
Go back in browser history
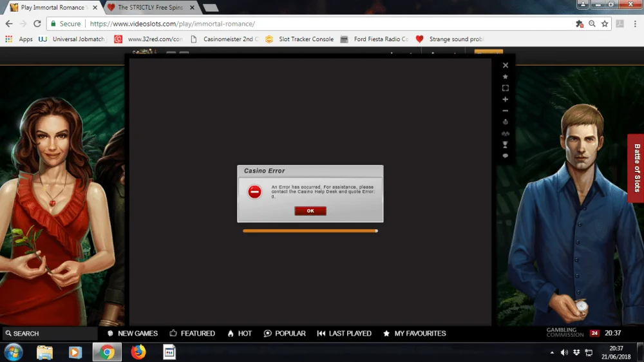9,24
